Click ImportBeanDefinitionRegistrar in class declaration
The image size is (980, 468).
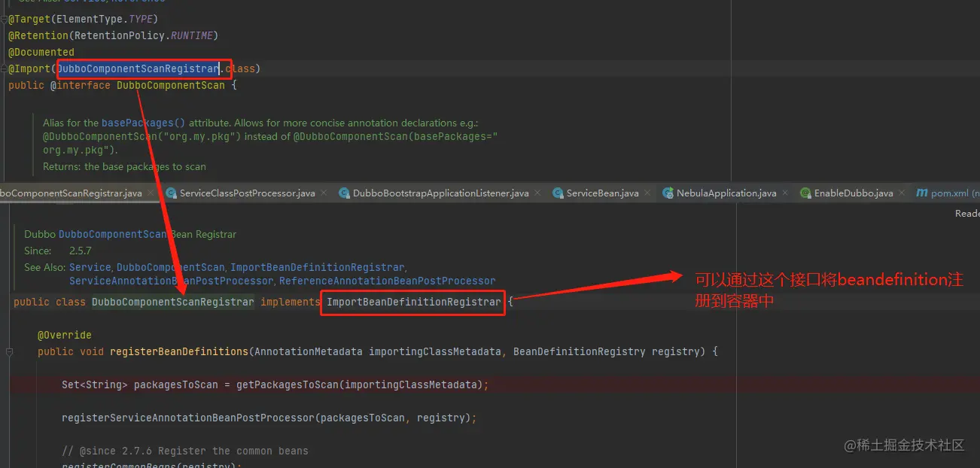click(414, 302)
